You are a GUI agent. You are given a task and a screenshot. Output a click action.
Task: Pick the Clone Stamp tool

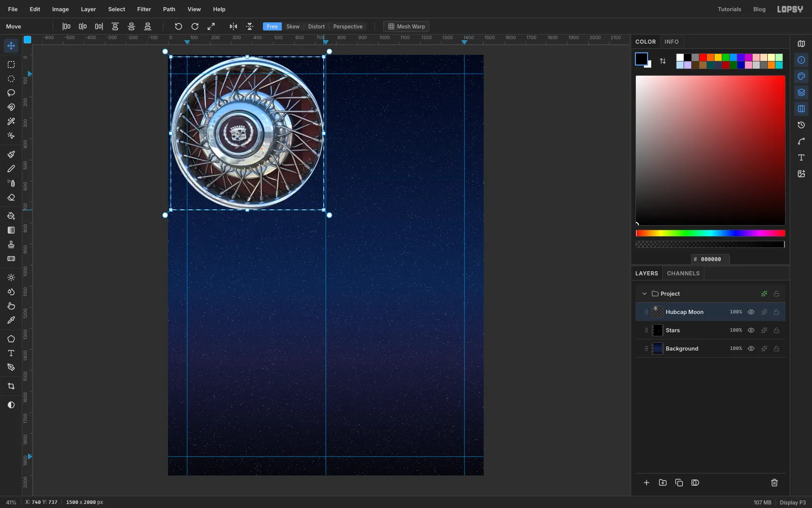tap(11, 244)
